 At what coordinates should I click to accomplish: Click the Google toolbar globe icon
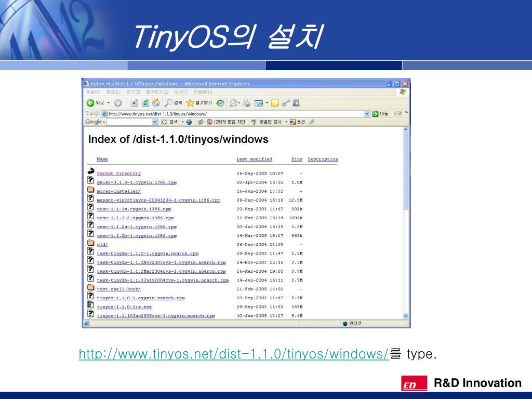pos(189,122)
